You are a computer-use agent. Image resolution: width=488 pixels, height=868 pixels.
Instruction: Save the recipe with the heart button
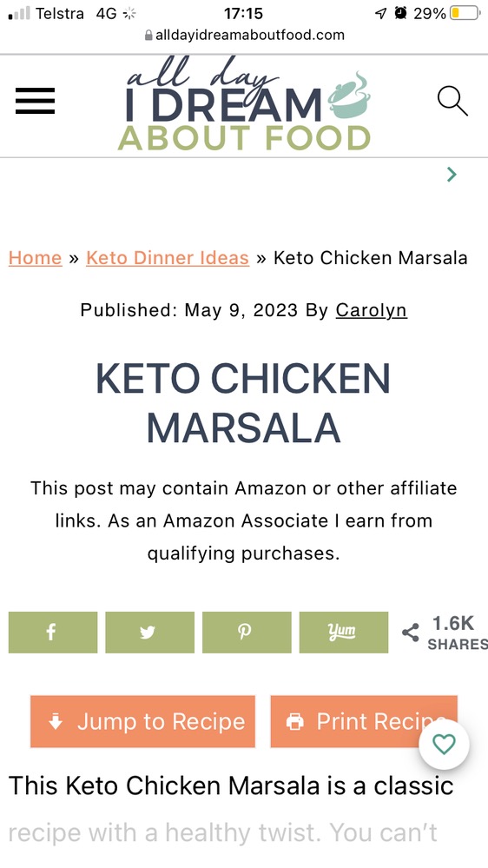(444, 745)
